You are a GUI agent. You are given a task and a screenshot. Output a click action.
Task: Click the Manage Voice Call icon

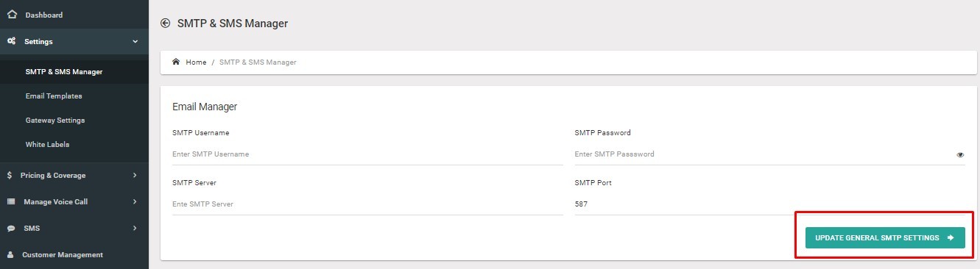11,201
